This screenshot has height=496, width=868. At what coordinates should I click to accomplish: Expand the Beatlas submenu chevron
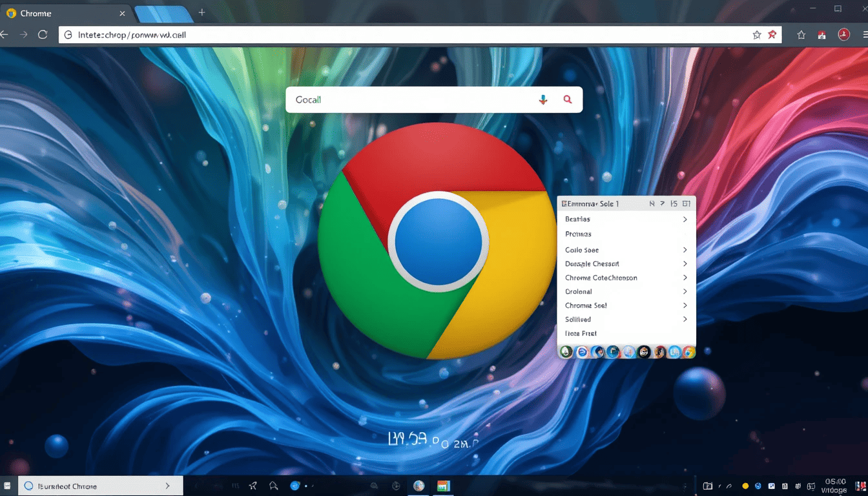click(685, 220)
